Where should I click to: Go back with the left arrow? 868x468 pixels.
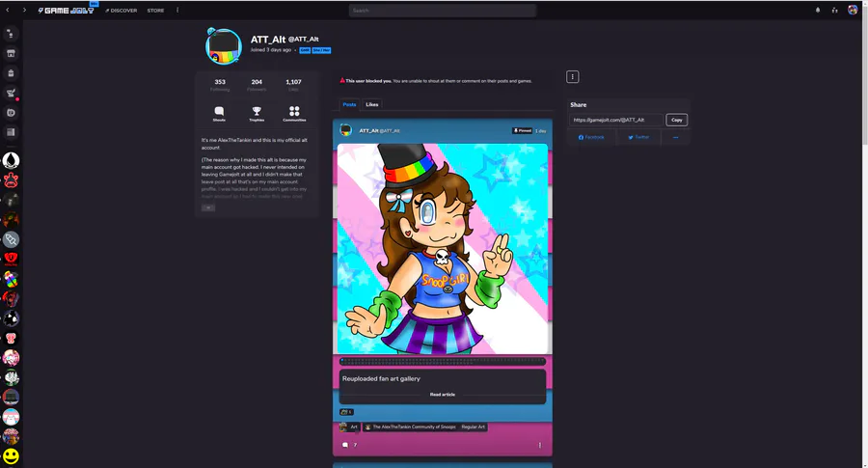[x=7, y=10]
